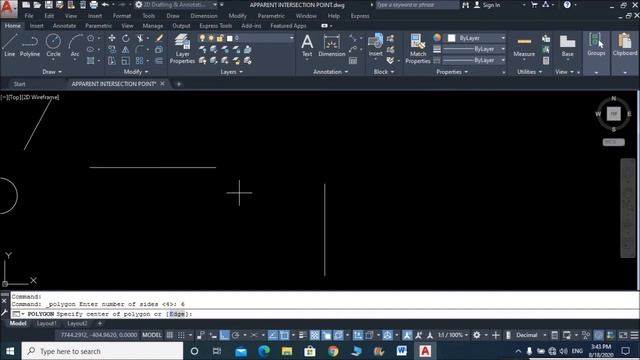The image size is (640, 360).
Task: Toggle 2D object snap in status bar
Action: (284, 335)
